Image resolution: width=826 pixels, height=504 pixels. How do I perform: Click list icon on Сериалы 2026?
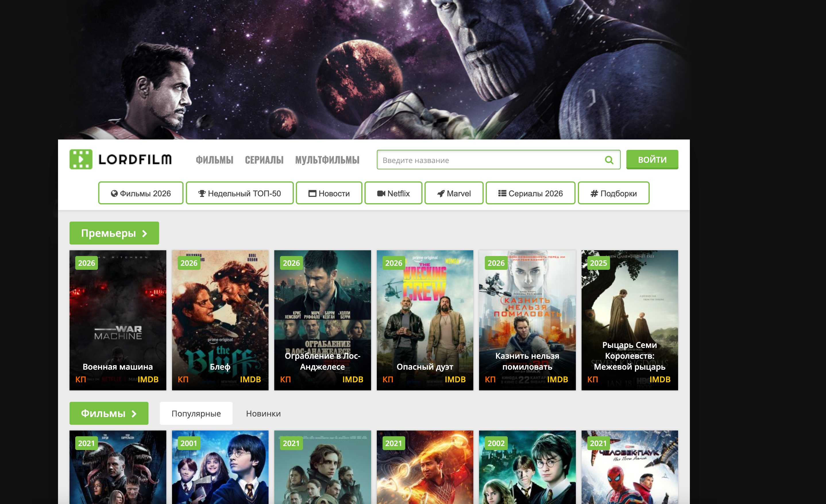coord(502,193)
